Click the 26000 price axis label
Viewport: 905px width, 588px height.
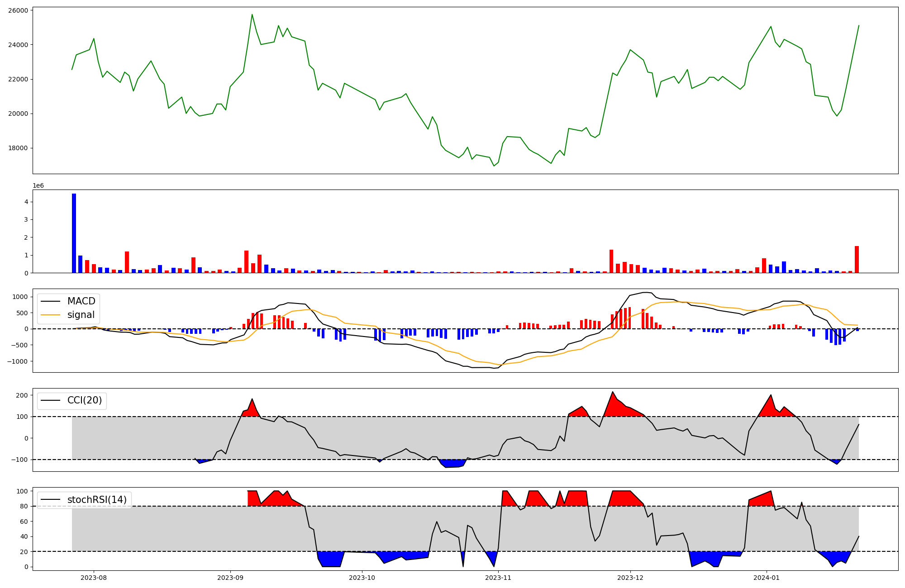click(18, 10)
